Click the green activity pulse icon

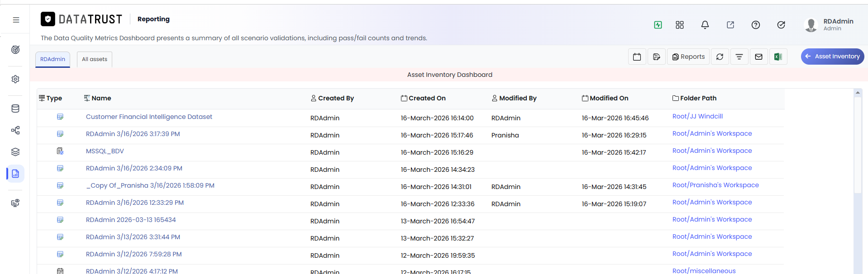pyautogui.click(x=658, y=25)
